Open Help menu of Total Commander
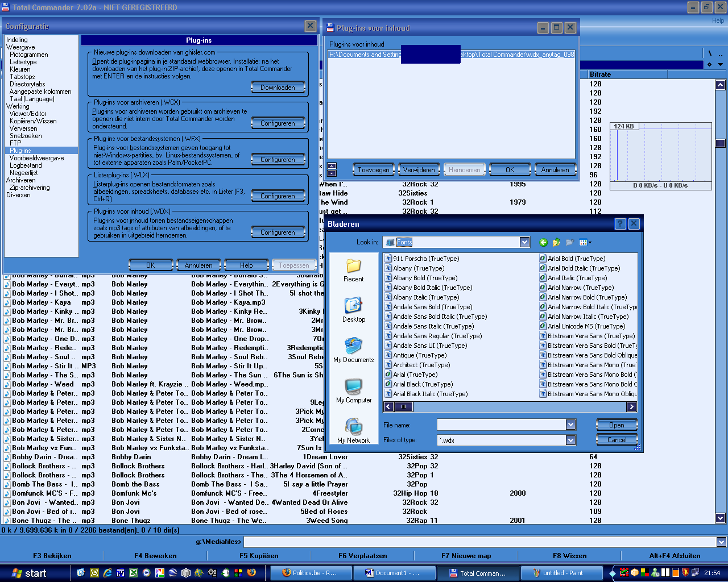The width and height of the screenshot is (728, 582). click(718, 20)
